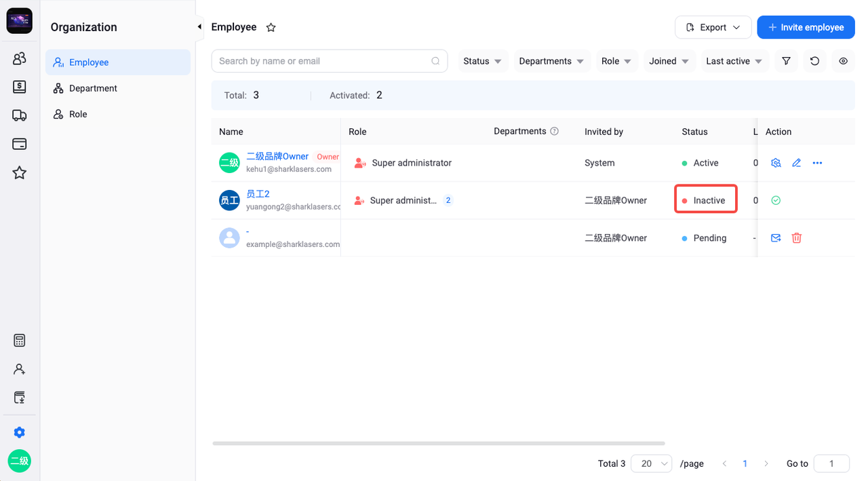
Task: Focus the Go to page input field
Action: (x=831, y=463)
